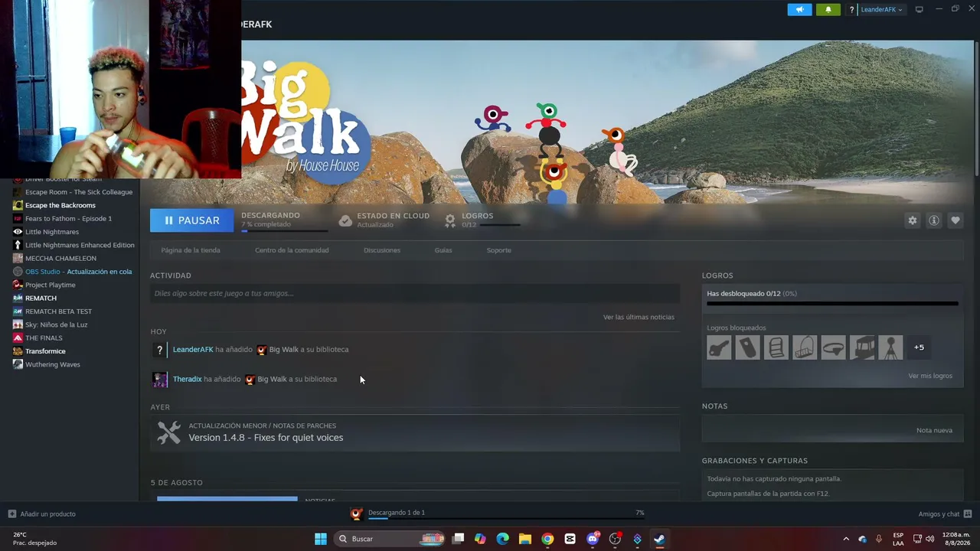Click the sixth locked achievement badge
Screen dimensions: 980x551
coord(861,347)
